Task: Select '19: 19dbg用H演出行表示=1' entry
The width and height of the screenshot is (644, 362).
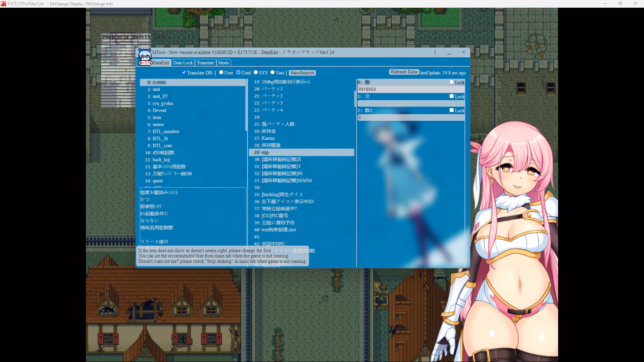Action: coord(301,82)
